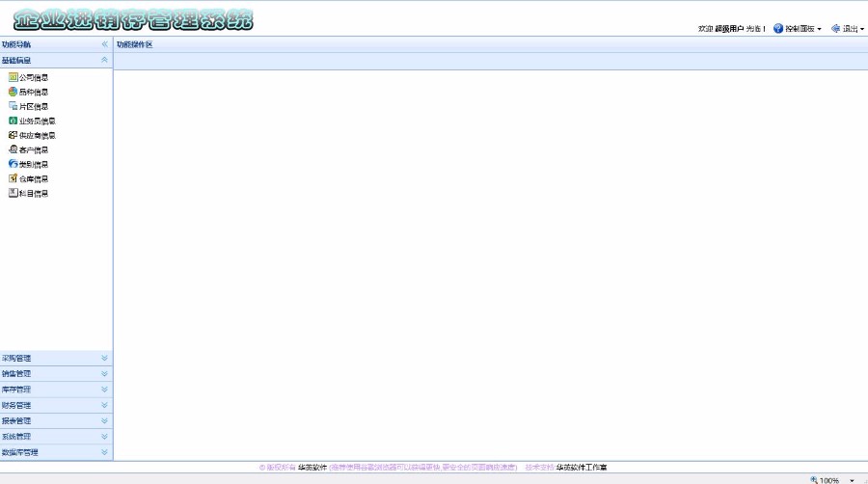Open the 华英软件工作室 support link
868x484 pixels.
582,467
